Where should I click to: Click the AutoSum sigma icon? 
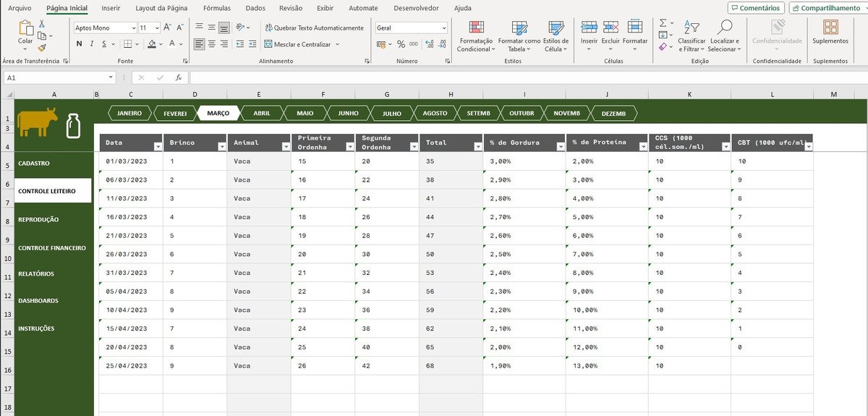coord(663,23)
